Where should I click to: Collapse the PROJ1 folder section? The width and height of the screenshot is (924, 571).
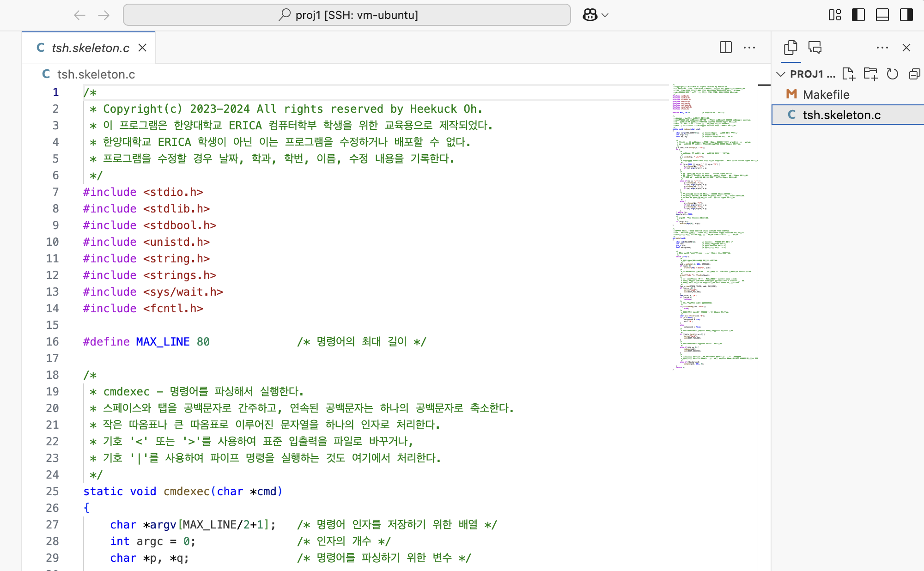click(x=781, y=74)
